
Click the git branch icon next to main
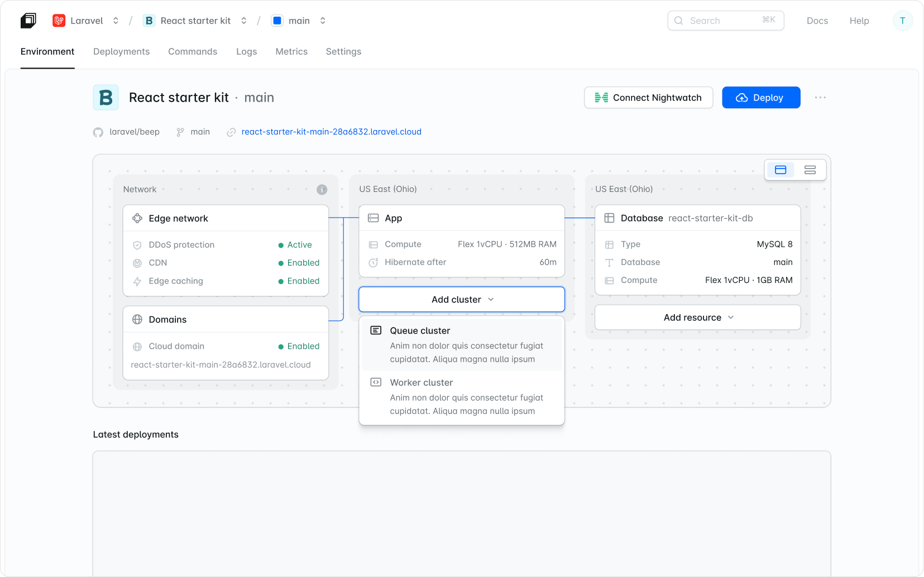pyautogui.click(x=180, y=132)
